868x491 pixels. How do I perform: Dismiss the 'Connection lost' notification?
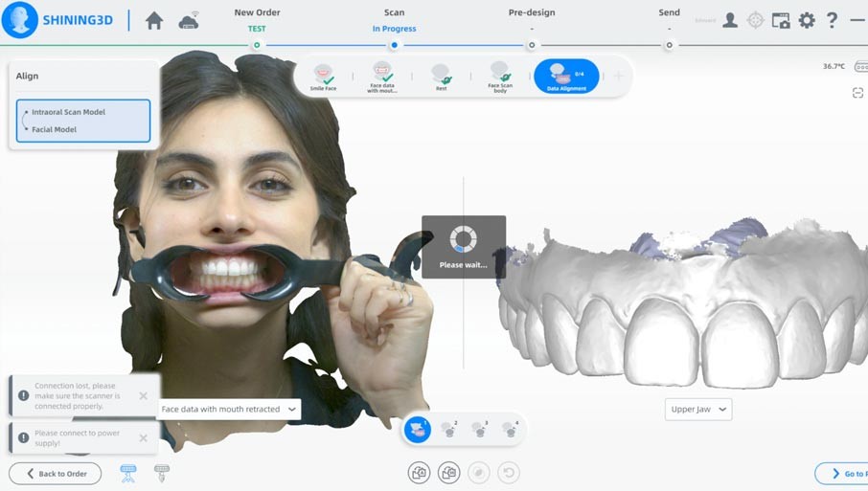[143, 395]
